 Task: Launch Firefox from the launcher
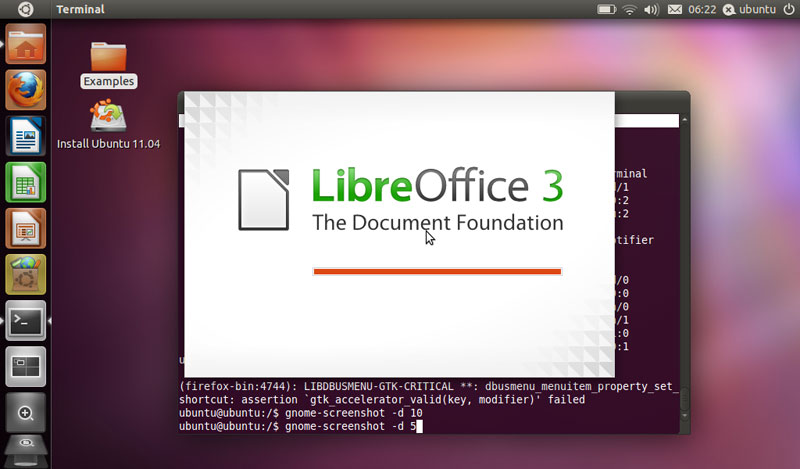pos(25,90)
